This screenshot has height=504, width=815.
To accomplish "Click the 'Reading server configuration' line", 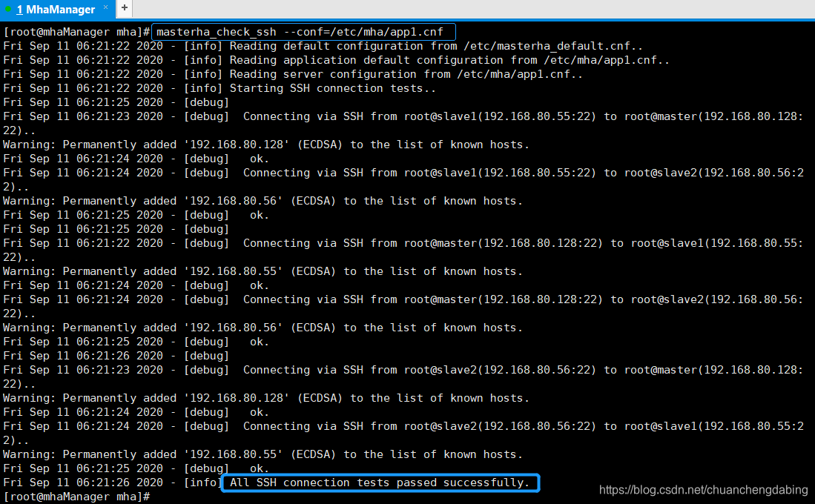I will pos(293,74).
